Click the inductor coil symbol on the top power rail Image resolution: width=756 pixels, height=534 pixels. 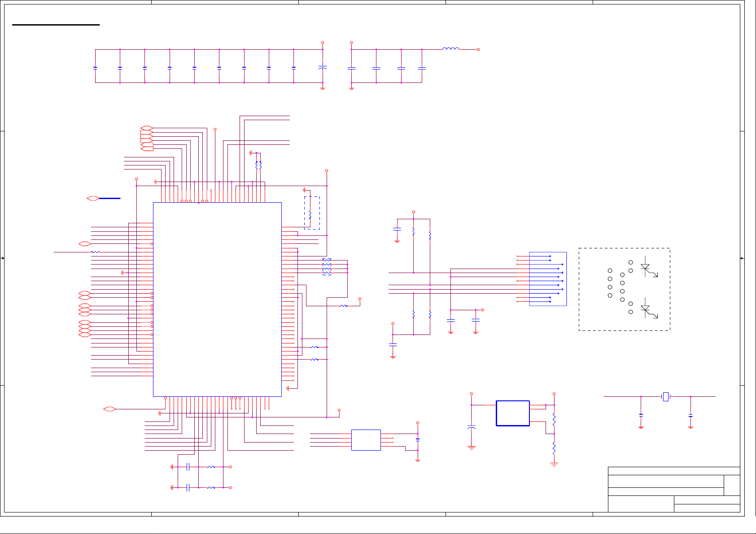pos(451,48)
